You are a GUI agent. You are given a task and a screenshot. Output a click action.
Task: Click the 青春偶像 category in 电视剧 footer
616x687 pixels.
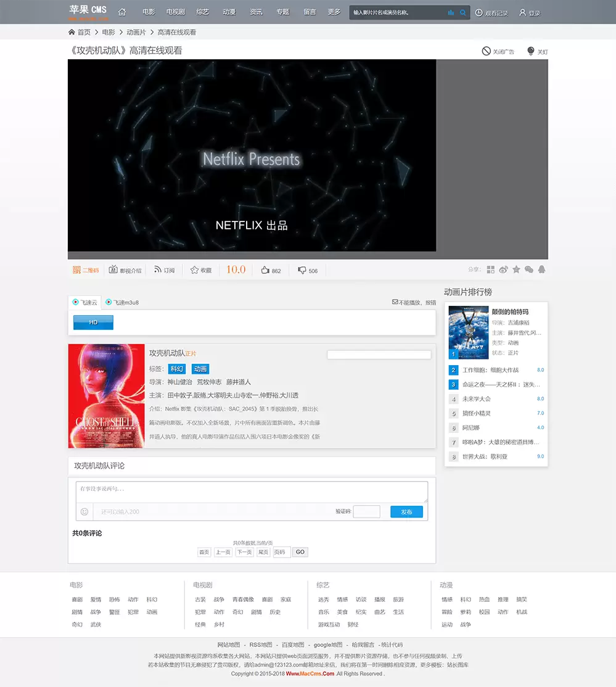click(x=243, y=599)
